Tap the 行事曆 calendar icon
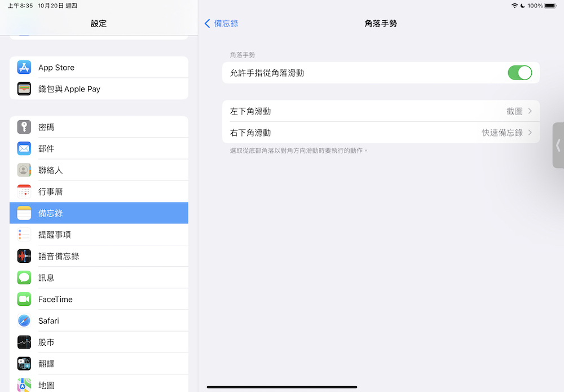This screenshot has width=564, height=392. coord(24,192)
